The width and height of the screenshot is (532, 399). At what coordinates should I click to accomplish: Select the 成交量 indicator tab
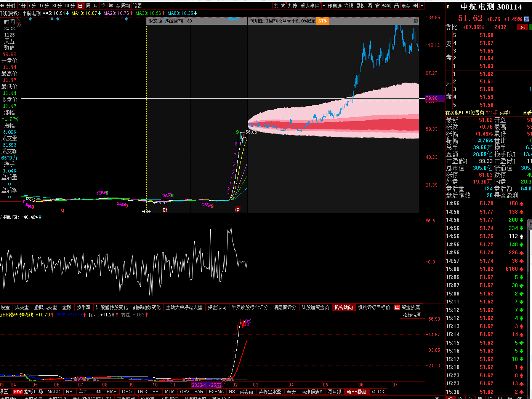coord(22,307)
